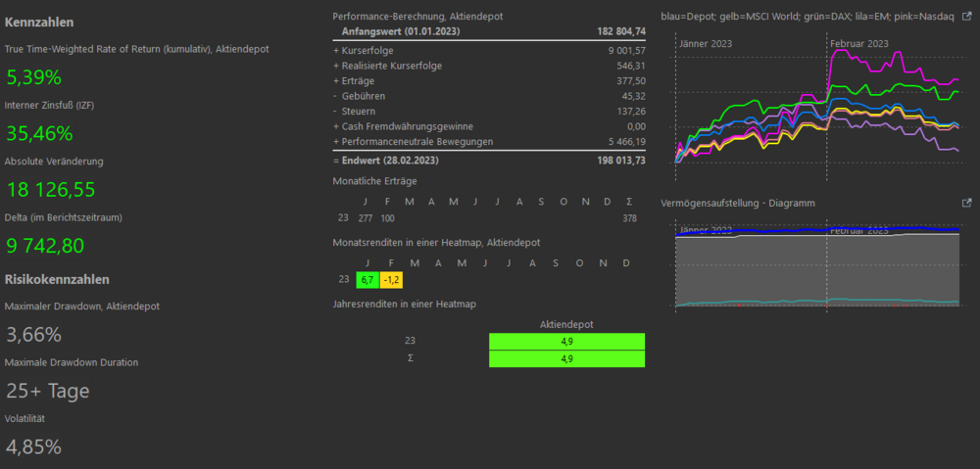Click the 5,39% time-weighted return value
The height and width of the screenshot is (469, 980).
[x=34, y=77]
